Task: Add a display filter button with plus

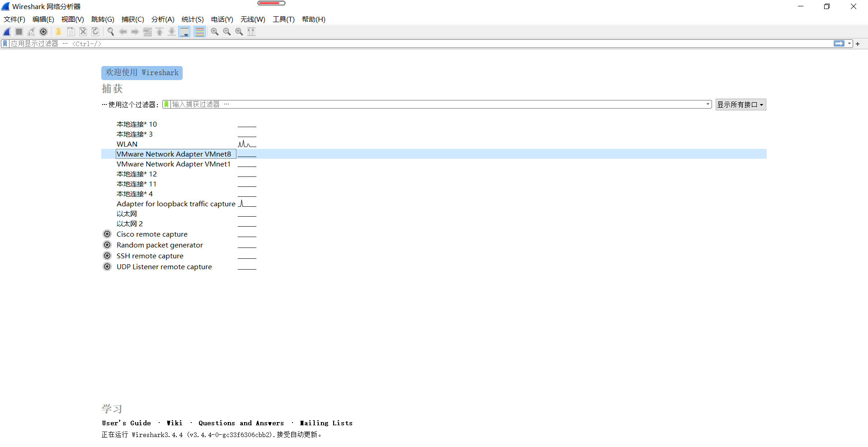Action: coord(858,44)
